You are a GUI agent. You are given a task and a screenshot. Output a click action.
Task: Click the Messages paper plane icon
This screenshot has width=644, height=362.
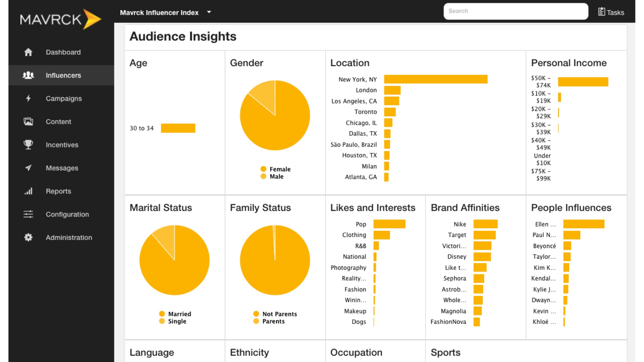28,168
